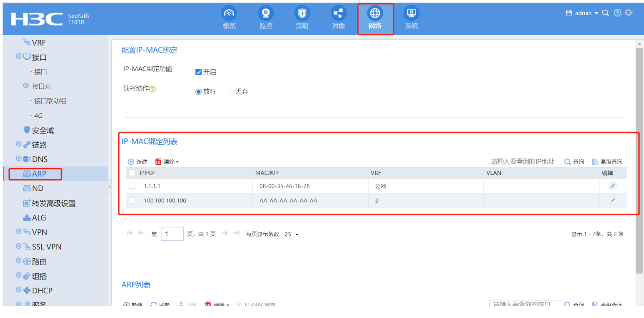Tick the select-all checkbox in binding table header
This screenshot has height=318, width=644.
pos(132,173)
